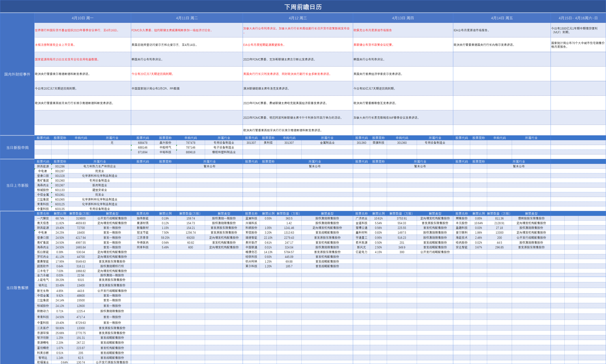The image size is (606, 364).
Task: Click the 晶升股份 cell
Action: pyautogui.click(x=165, y=143)
